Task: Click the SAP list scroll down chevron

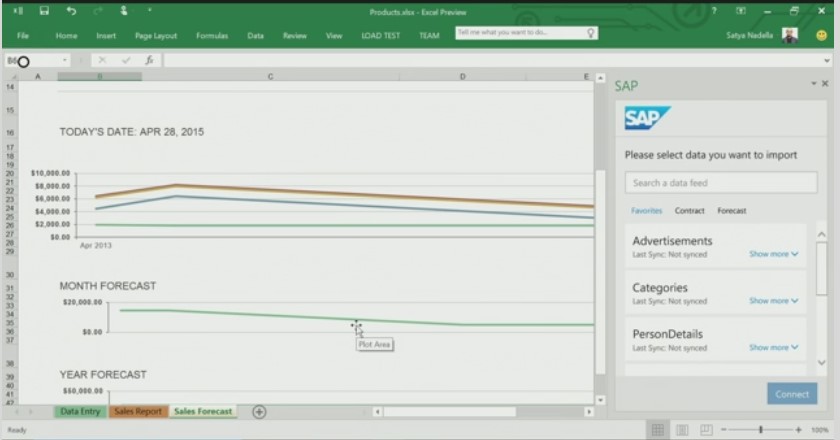Action: (x=822, y=363)
